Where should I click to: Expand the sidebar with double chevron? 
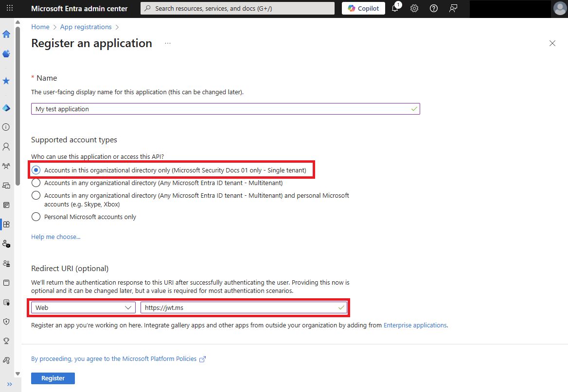coord(10,384)
